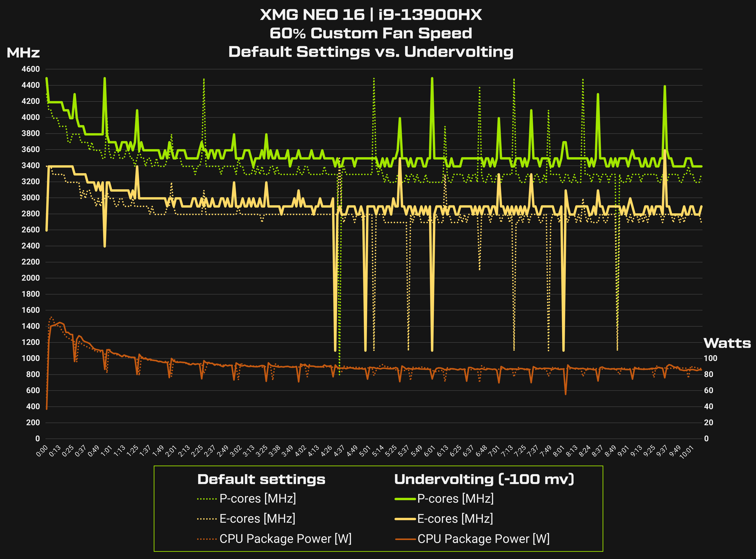
Task: Click the "Undervolting (-100 mv)" legend heading
Action: tap(484, 480)
